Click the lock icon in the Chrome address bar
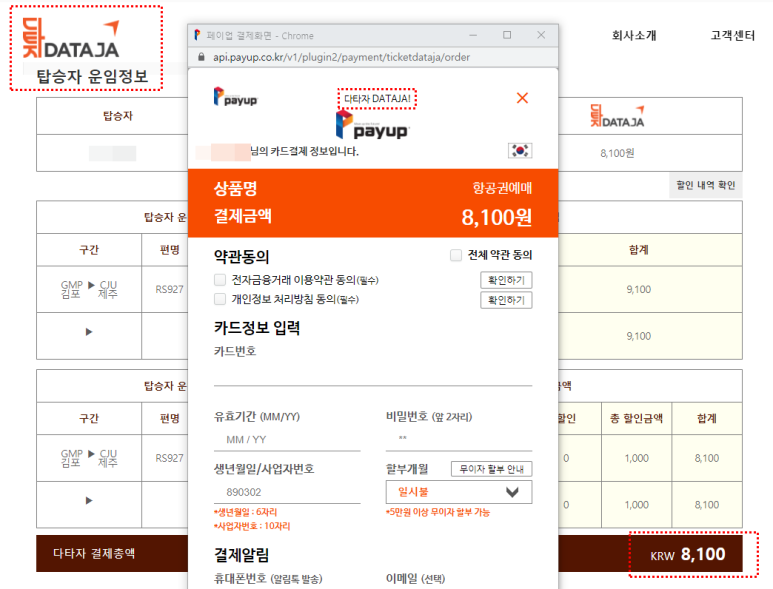The width and height of the screenshot is (773, 589). pyautogui.click(x=201, y=57)
